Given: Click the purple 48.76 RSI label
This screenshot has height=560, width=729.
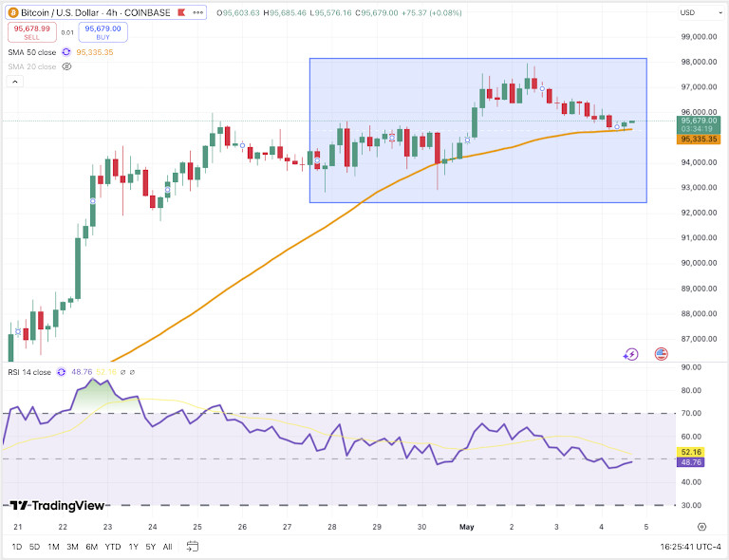Looking at the screenshot, I should [x=691, y=462].
